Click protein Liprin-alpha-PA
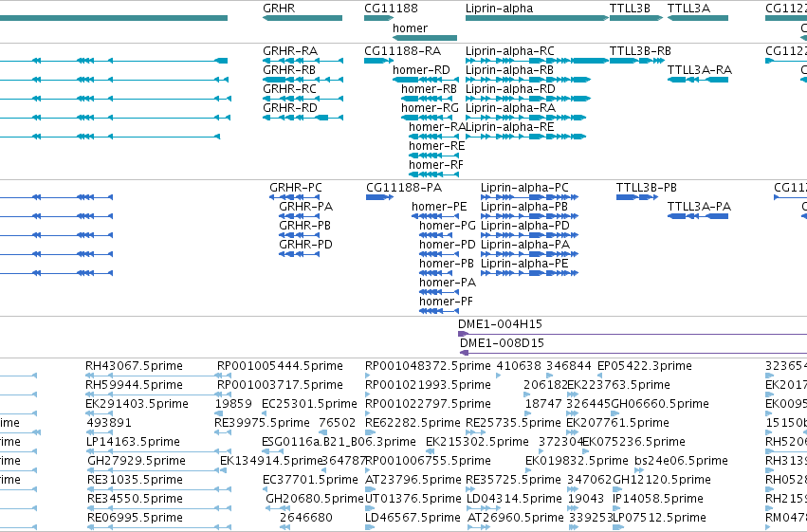807x532 pixels. coord(525,245)
